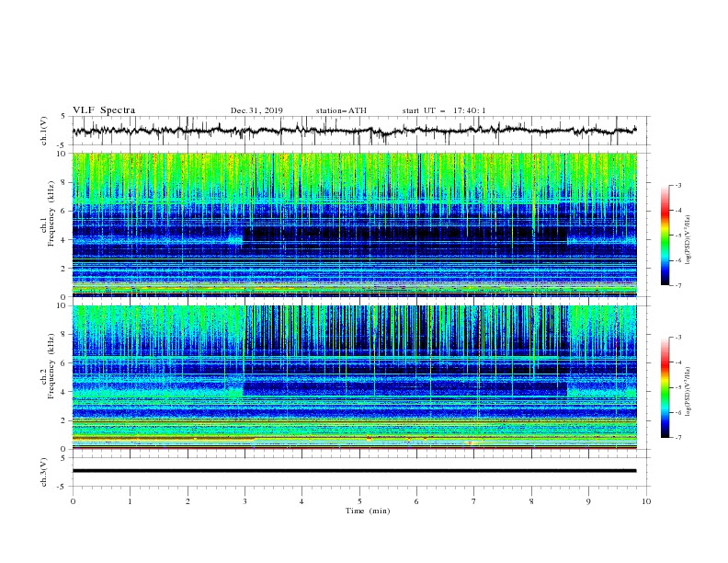Click time axis tick label "7"
Image resolution: width=728 pixels, height=563 pixels.
click(x=474, y=501)
